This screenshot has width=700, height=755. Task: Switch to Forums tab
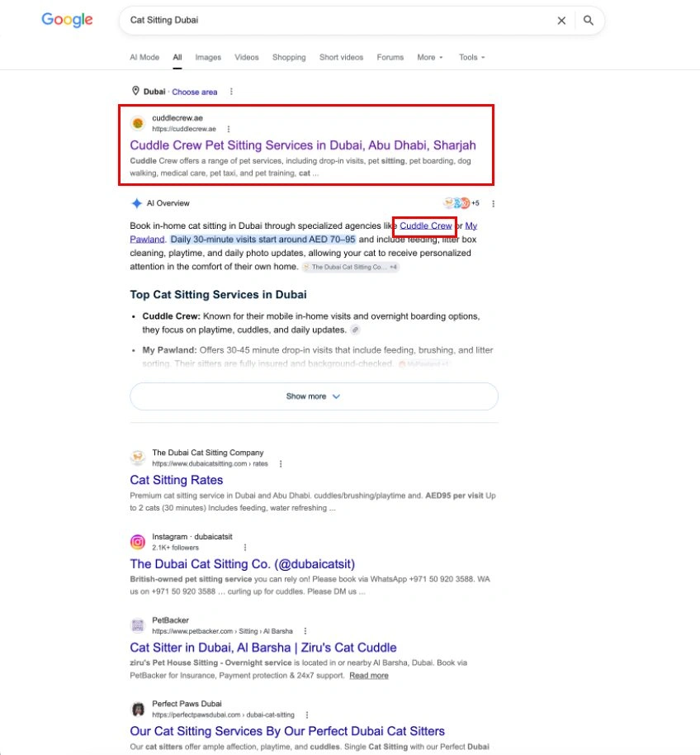click(390, 57)
